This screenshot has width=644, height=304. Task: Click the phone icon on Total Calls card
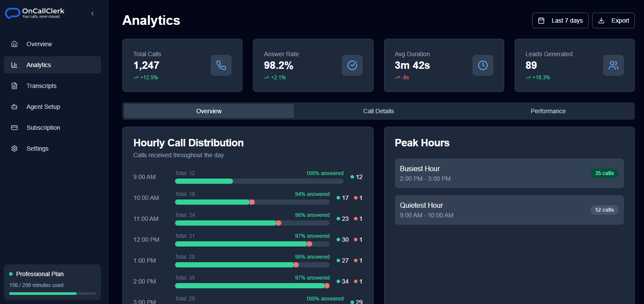(221, 65)
